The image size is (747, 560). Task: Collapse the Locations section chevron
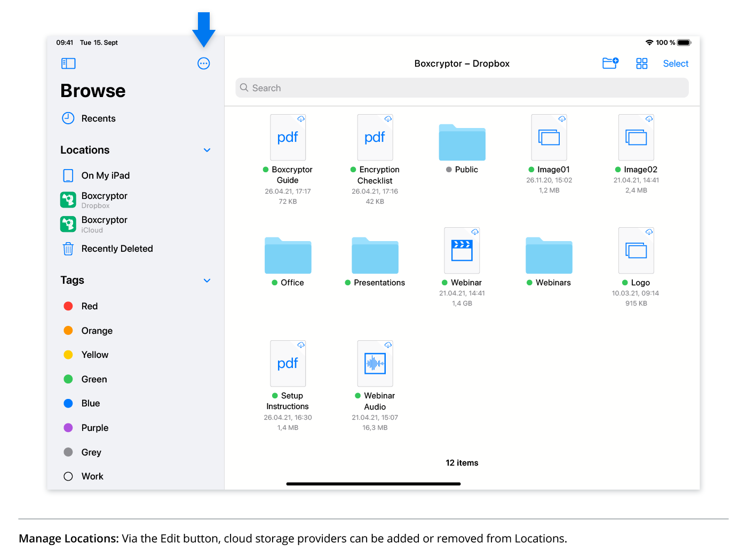pyautogui.click(x=207, y=150)
